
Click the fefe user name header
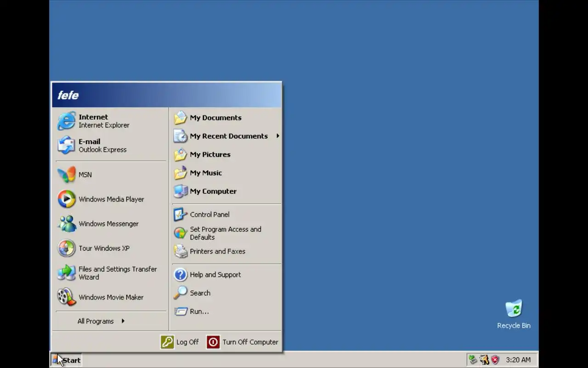(68, 95)
